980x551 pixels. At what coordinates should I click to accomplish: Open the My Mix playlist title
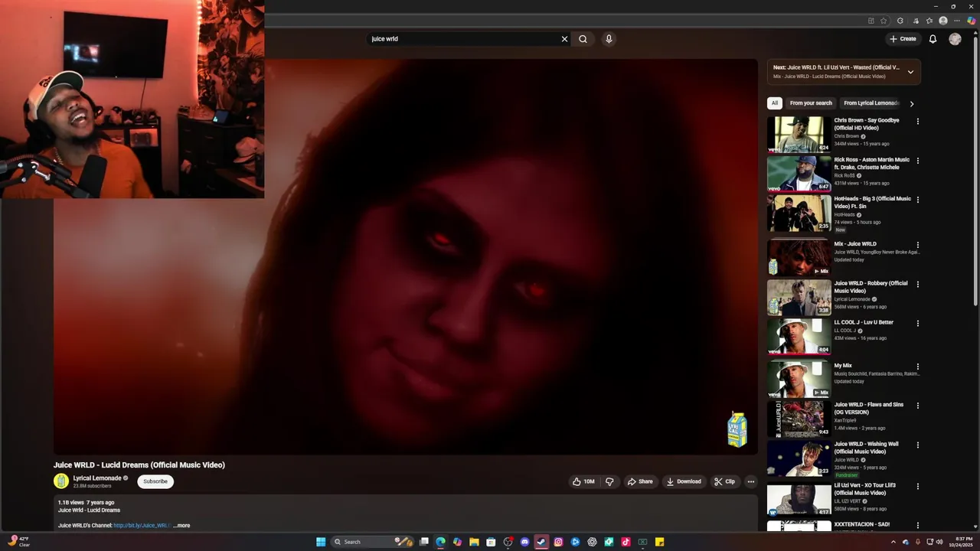click(843, 366)
